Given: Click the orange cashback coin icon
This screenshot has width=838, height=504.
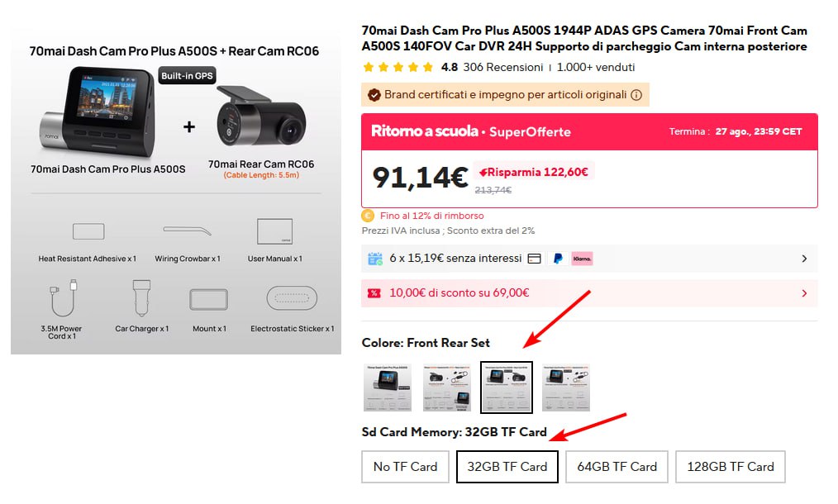Looking at the screenshot, I should pos(369,216).
